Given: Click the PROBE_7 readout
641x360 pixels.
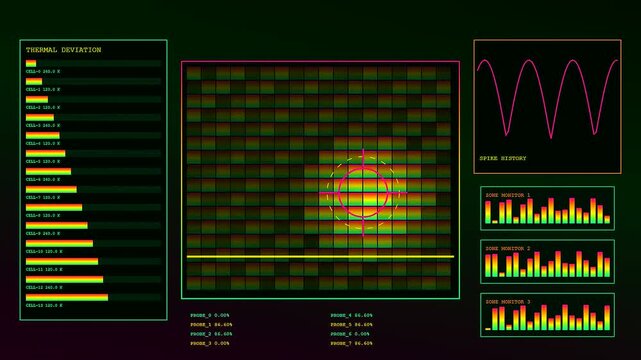Looking at the screenshot, I should click(x=352, y=343).
